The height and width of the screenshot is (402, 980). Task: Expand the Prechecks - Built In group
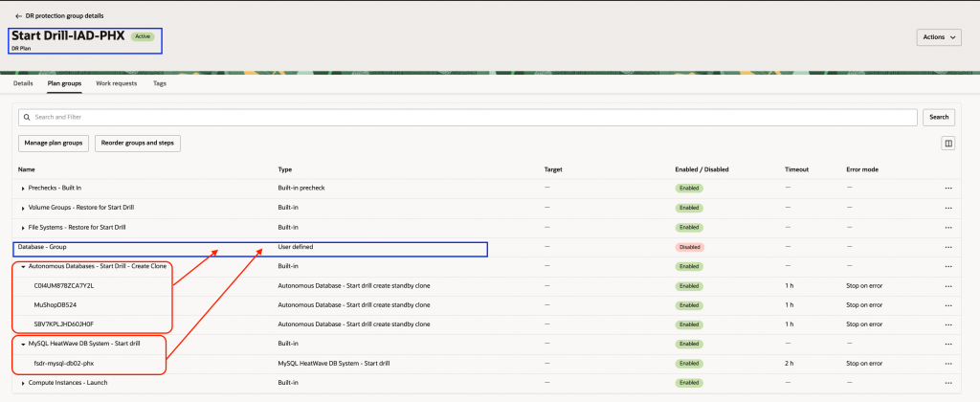[x=23, y=189]
